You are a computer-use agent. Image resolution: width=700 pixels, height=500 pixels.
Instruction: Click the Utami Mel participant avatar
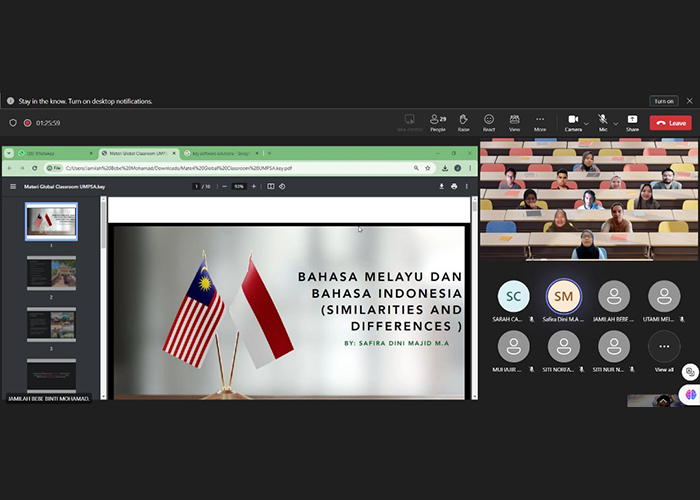coord(664,296)
